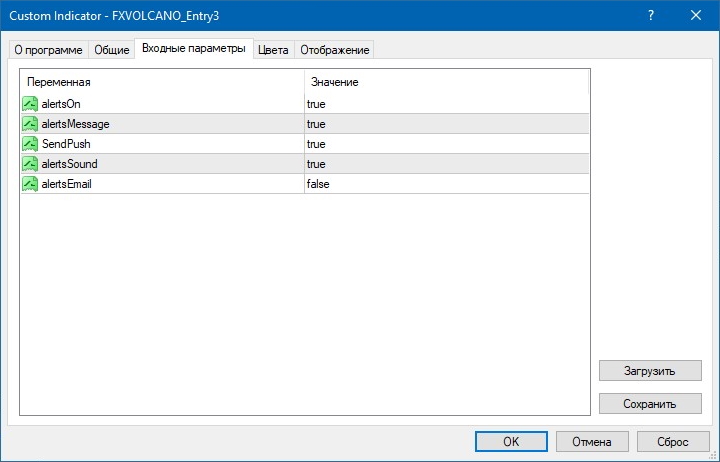720x462 pixels.
Task: Click the alertsEmail variable icon
Action: [x=30, y=184]
